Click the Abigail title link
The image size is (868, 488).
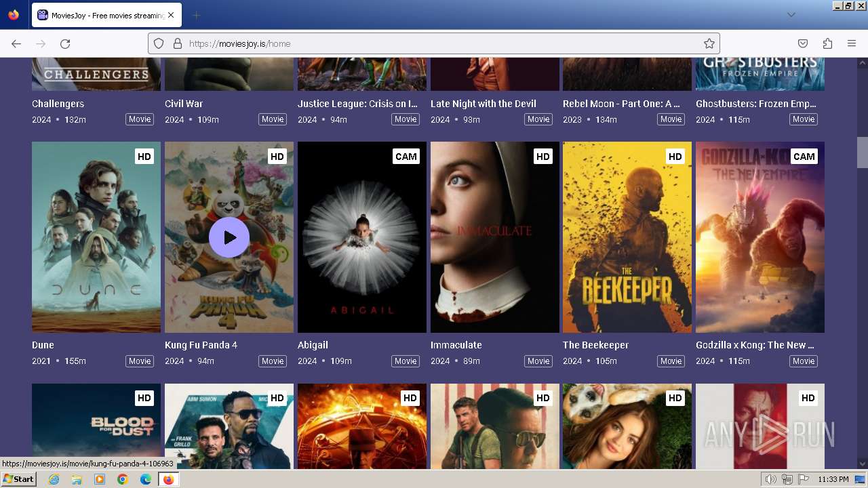(313, 345)
